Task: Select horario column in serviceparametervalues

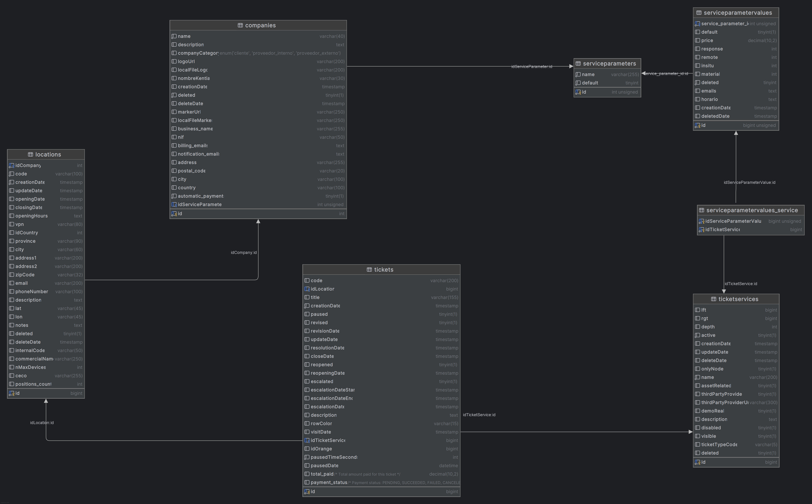Action: coord(709,99)
